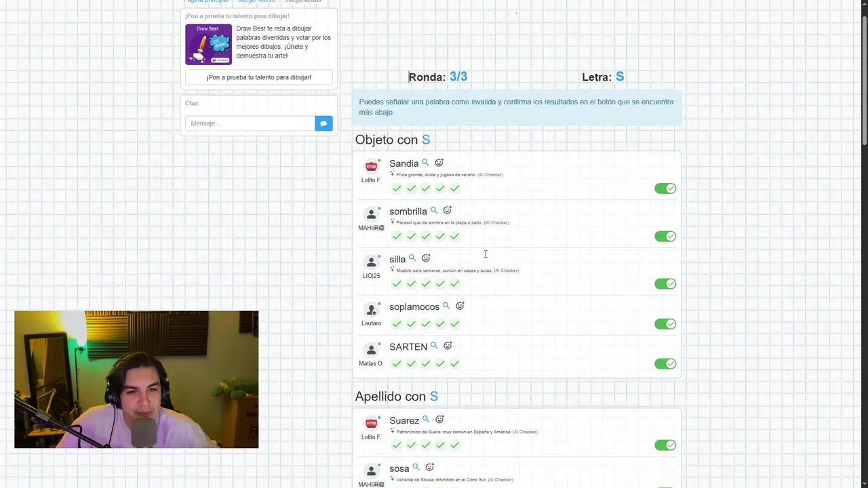Click the Draw Best ad button
The height and width of the screenshot is (488, 868).
click(259, 77)
